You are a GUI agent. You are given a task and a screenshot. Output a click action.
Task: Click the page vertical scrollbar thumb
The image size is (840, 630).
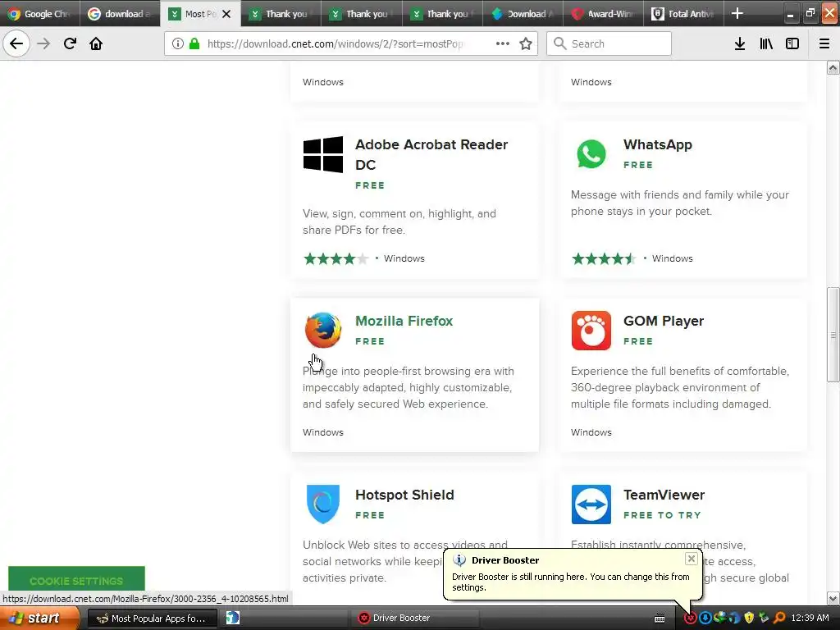pyautogui.click(x=833, y=335)
